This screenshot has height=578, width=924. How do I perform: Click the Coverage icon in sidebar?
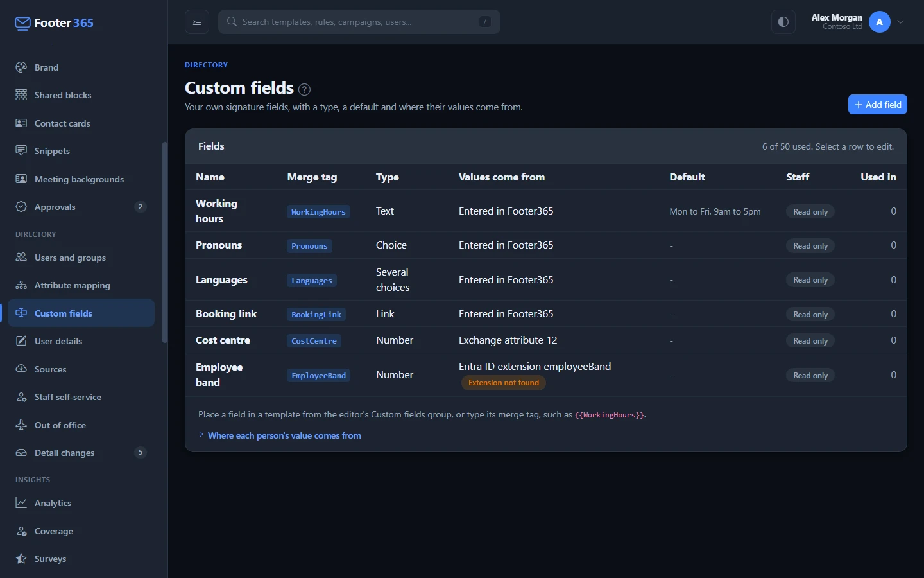point(21,531)
